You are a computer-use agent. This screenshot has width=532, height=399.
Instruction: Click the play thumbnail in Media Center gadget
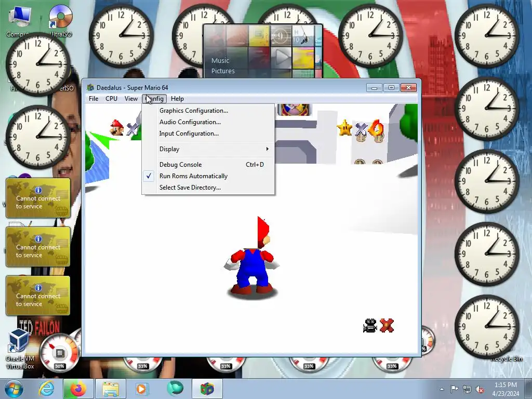(281, 57)
